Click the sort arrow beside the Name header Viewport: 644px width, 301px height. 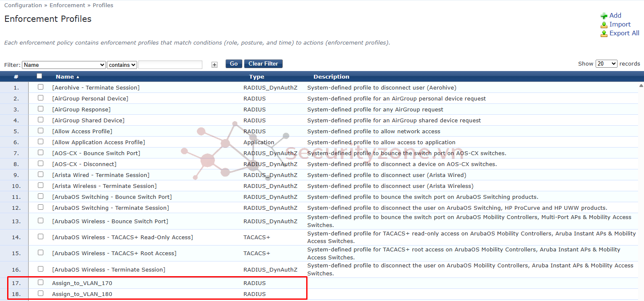(78, 77)
